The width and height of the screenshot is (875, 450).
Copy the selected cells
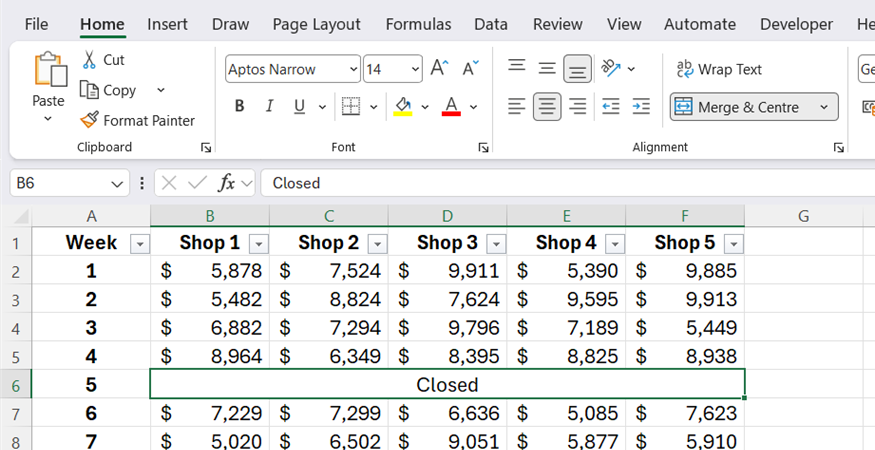(x=108, y=90)
